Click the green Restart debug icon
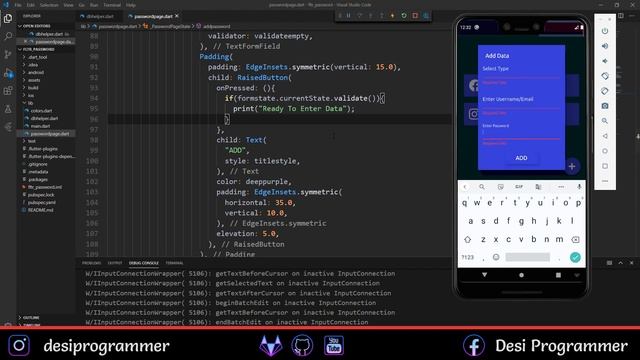Screen dimensions: 640x360 404,16
